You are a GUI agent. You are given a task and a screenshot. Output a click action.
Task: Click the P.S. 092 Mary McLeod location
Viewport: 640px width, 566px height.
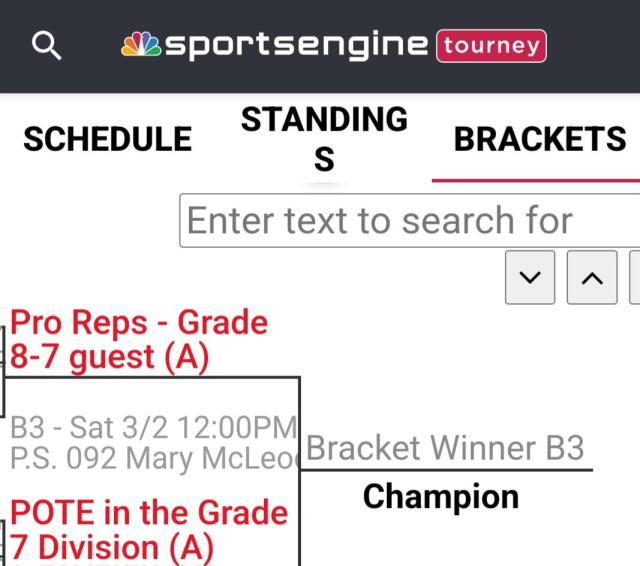tap(152, 458)
